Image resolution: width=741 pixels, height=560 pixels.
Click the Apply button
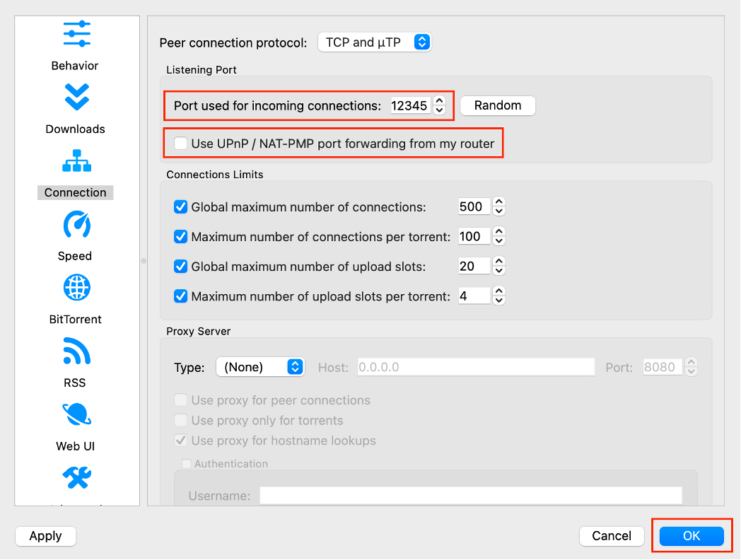[45, 536]
